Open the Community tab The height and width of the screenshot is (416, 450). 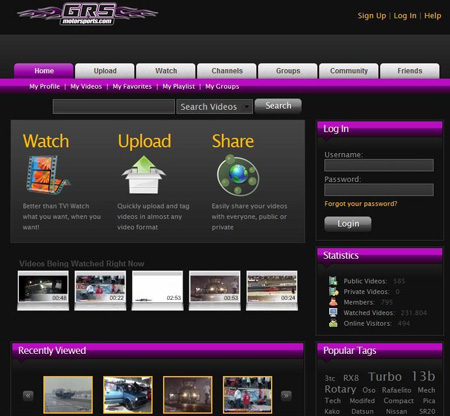click(349, 71)
